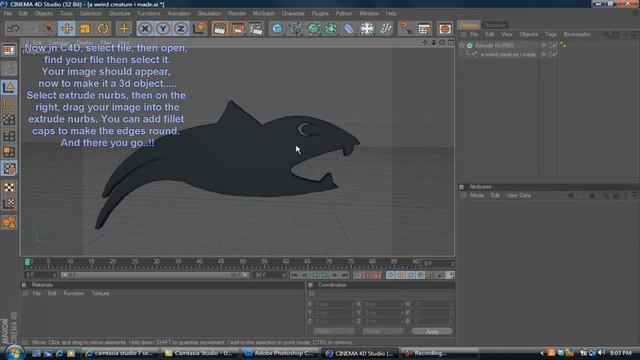The height and width of the screenshot is (360, 640).
Task: Toggle the World/Object coordinate system icon
Action: (199, 29)
